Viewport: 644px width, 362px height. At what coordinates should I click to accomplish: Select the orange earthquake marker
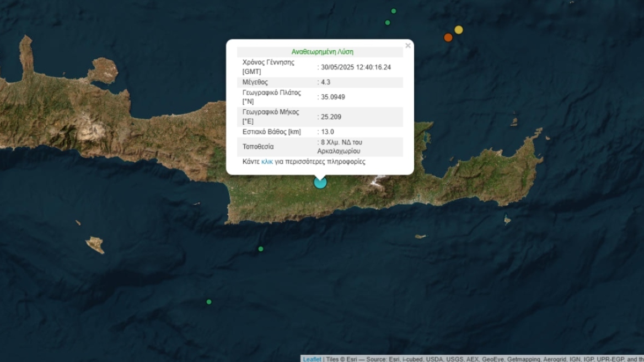point(448,38)
